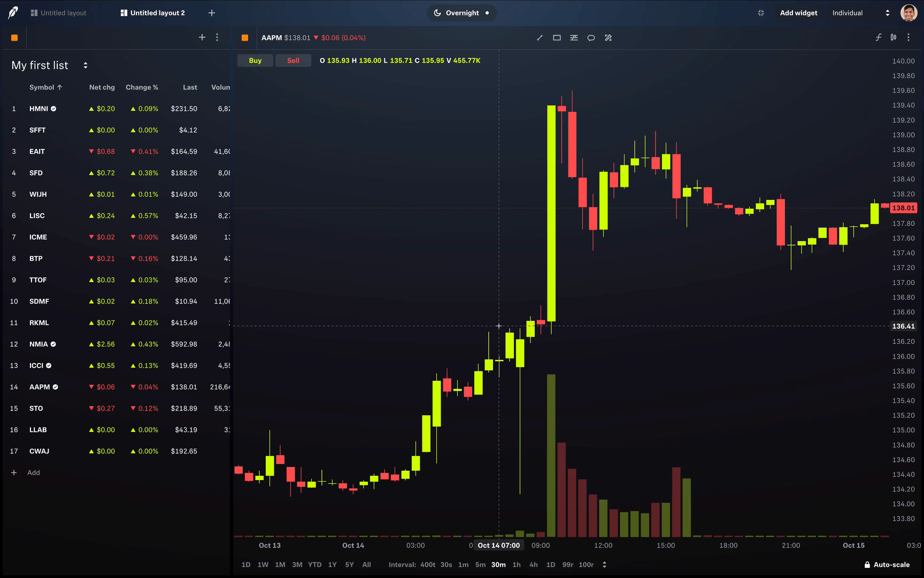
Task: Toggle the Auto-scale lock
Action: point(887,565)
